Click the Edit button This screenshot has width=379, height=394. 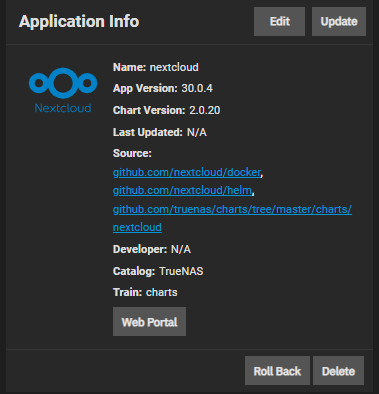[x=279, y=22]
